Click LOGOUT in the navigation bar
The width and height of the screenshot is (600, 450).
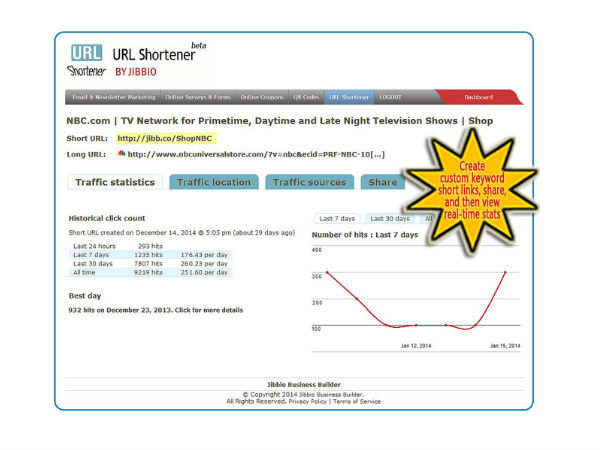[x=391, y=97]
